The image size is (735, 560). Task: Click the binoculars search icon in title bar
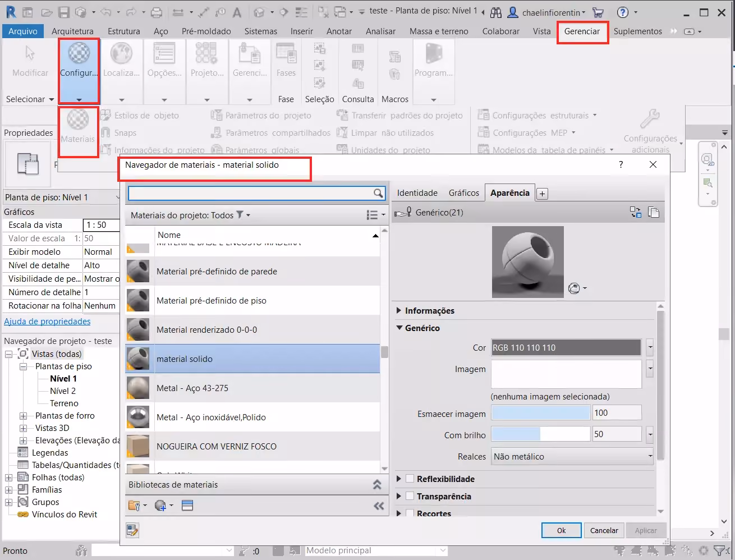tap(496, 12)
